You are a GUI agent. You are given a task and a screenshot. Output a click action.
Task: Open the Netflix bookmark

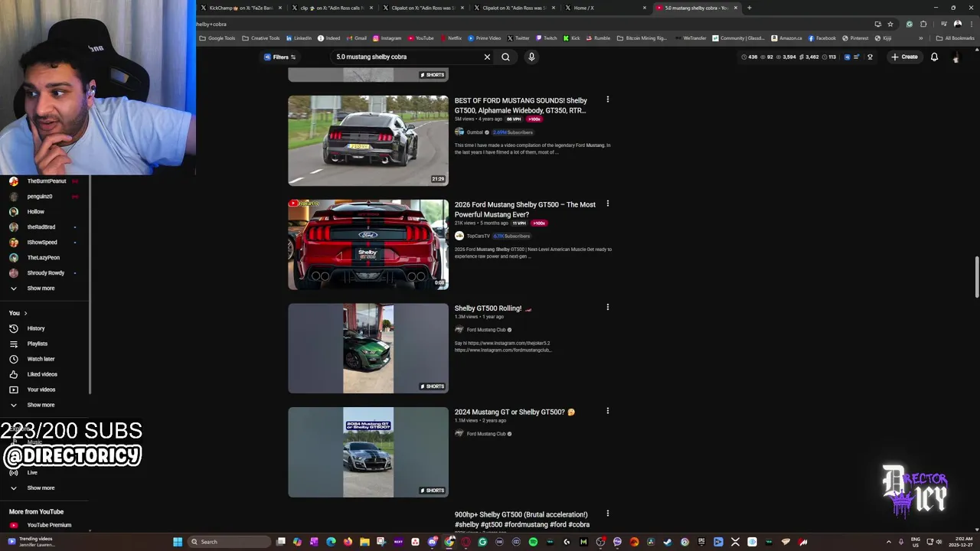pyautogui.click(x=450, y=38)
